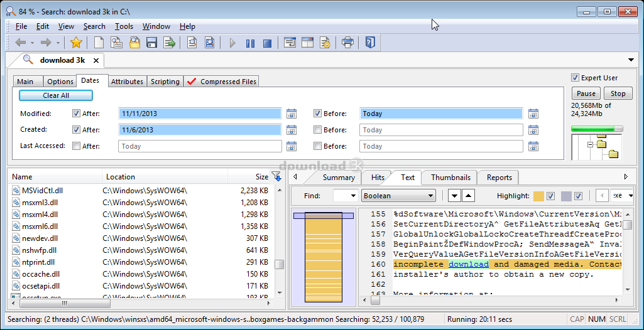The height and width of the screenshot is (330, 644).
Task: Check the Created Before checkbox
Action: pos(317,129)
